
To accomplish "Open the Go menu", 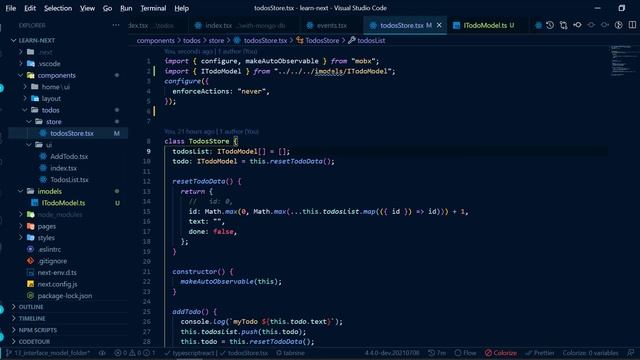I will click(x=107, y=8).
